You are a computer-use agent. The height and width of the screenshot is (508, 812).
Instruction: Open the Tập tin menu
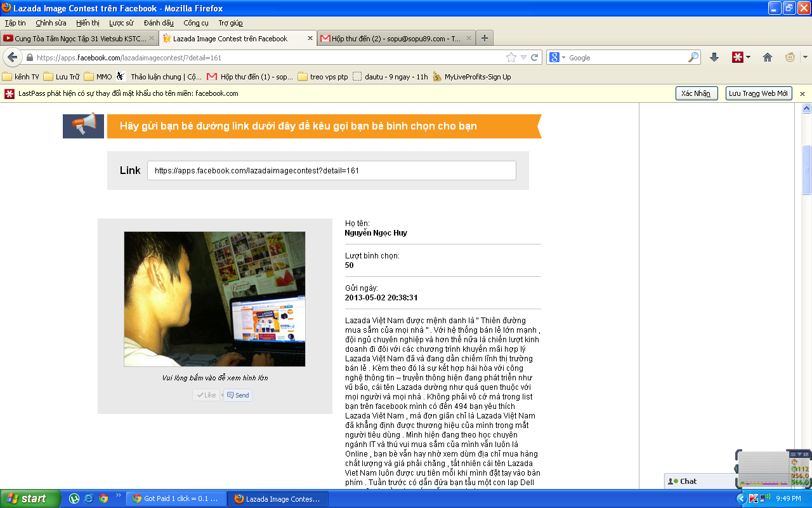pyautogui.click(x=15, y=23)
